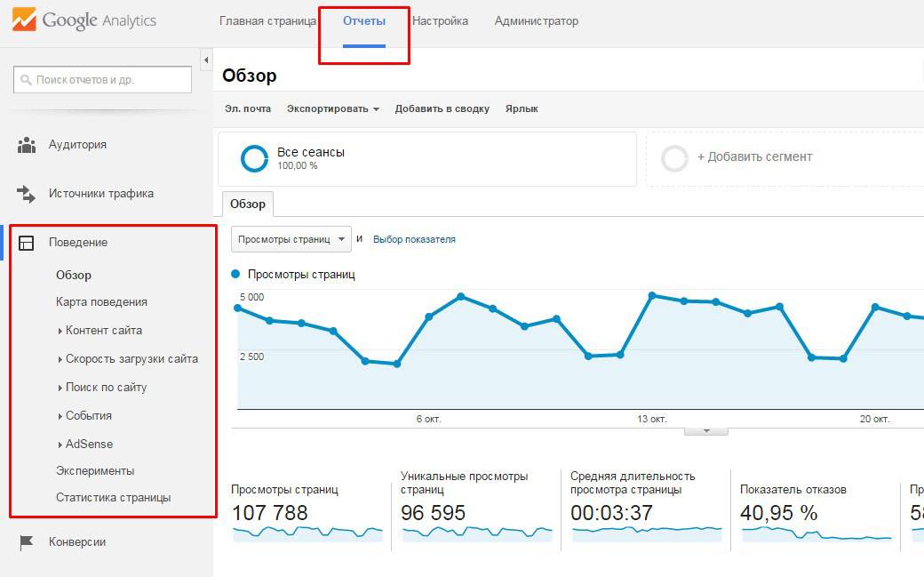The height and width of the screenshot is (577, 924).
Task: Select Обзор under Поведение
Action: [x=74, y=275]
